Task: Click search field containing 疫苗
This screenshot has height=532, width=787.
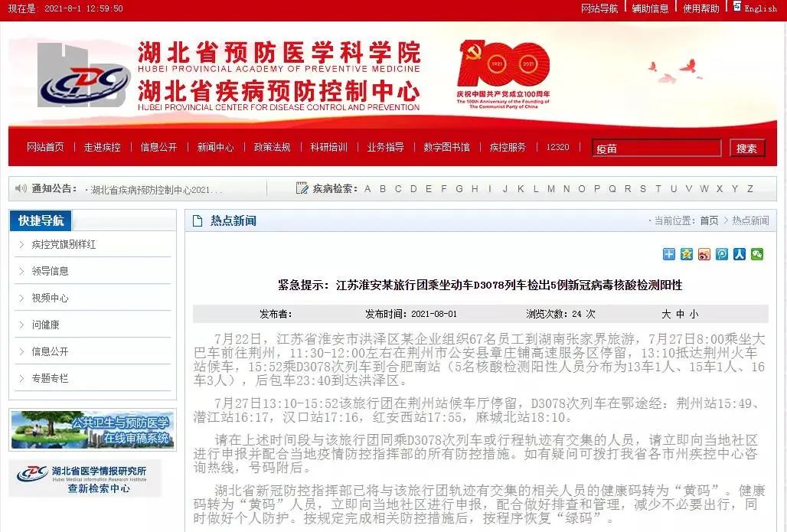Action: 657,148
